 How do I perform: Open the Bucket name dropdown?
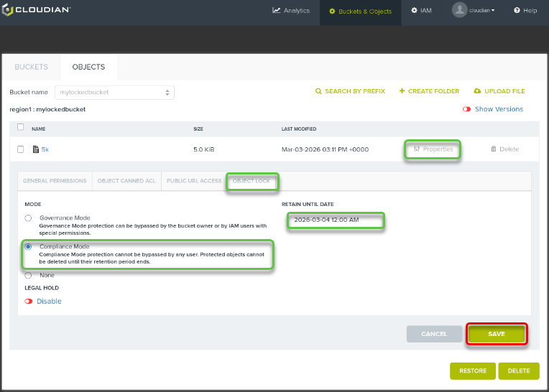tap(114, 93)
